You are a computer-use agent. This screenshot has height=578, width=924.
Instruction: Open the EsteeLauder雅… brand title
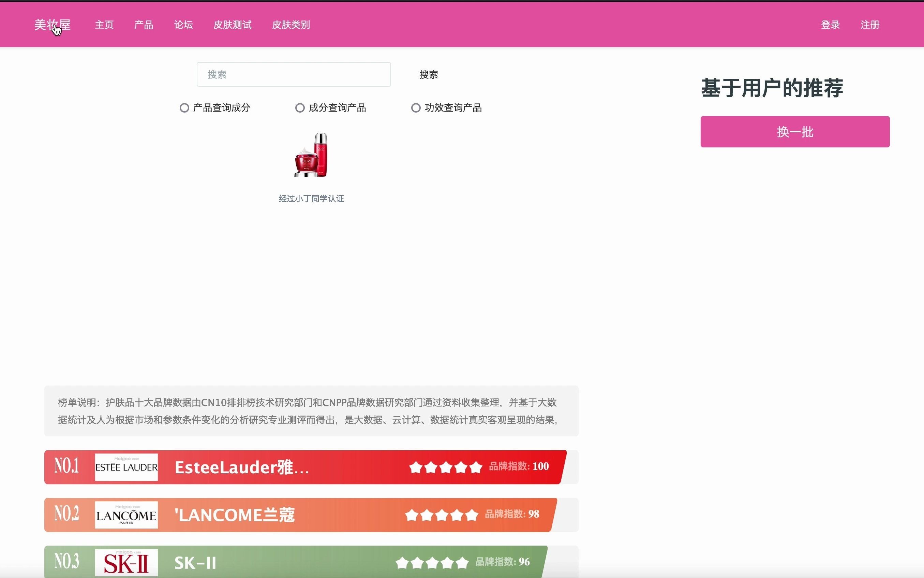[x=242, y=467]
